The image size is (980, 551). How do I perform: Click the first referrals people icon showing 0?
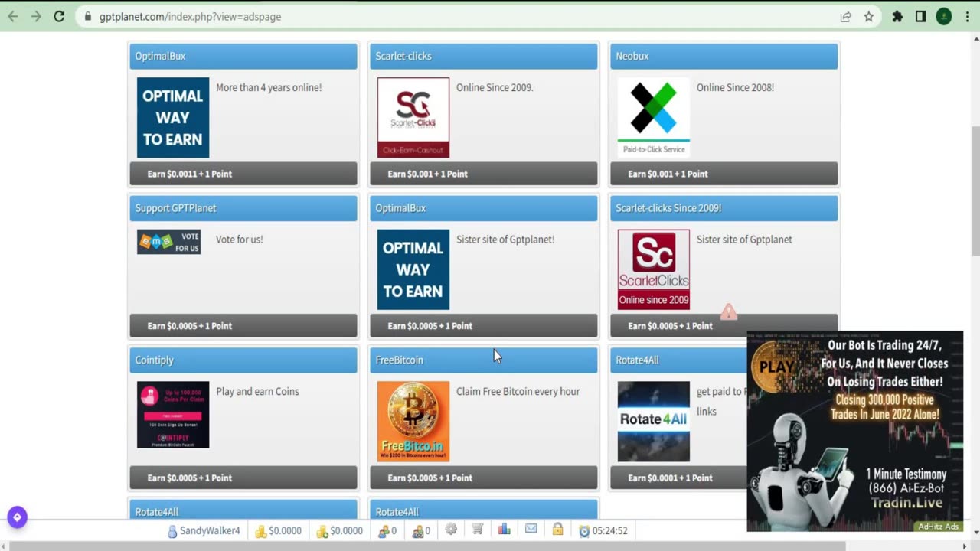(x=384, y=530)
